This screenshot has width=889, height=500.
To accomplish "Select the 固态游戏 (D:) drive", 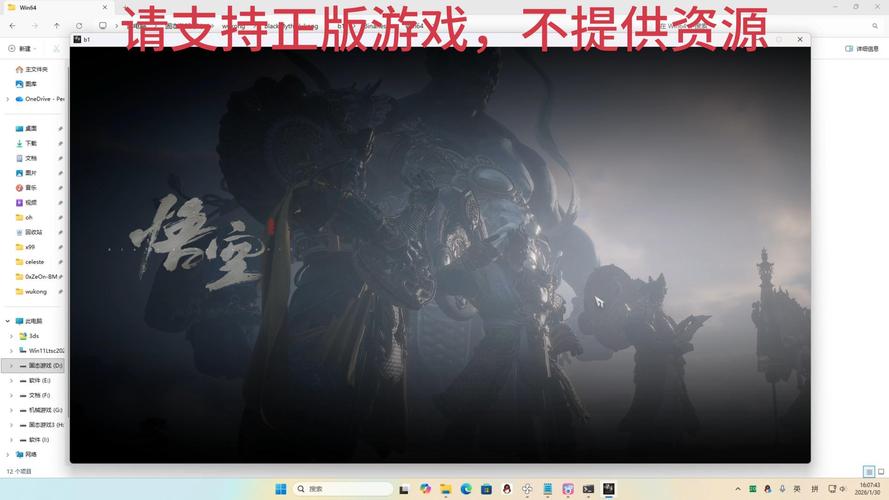I will tap(41, 366).
